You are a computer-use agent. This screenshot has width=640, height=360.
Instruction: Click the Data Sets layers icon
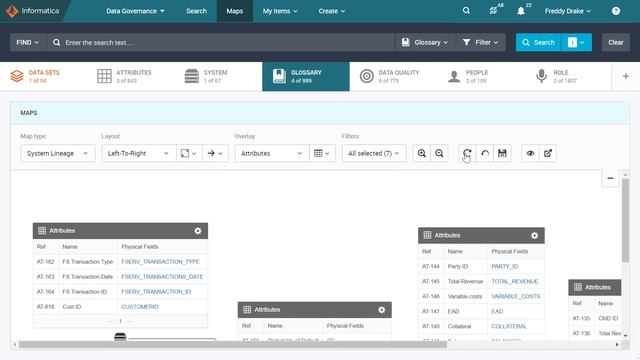coord(17,76)
